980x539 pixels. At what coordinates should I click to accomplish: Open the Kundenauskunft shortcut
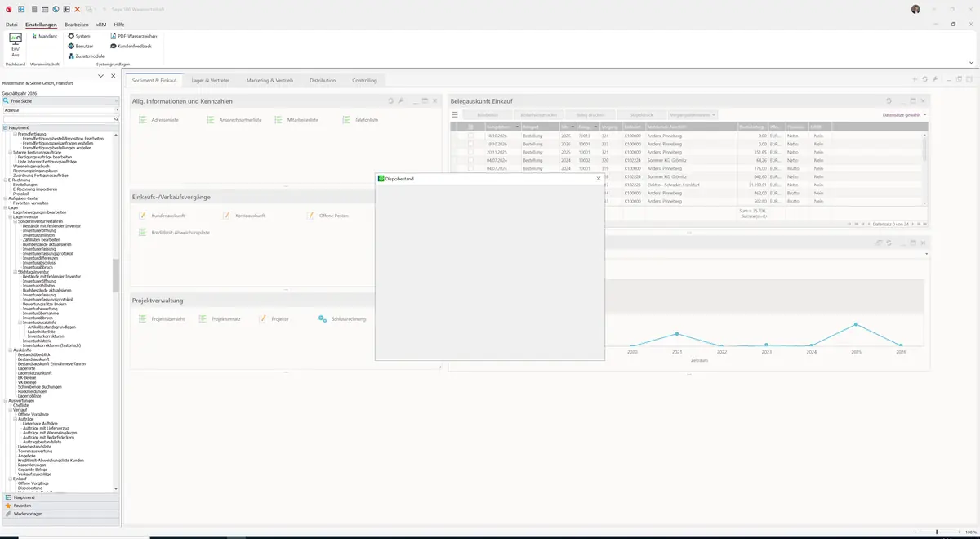(162, 215)
